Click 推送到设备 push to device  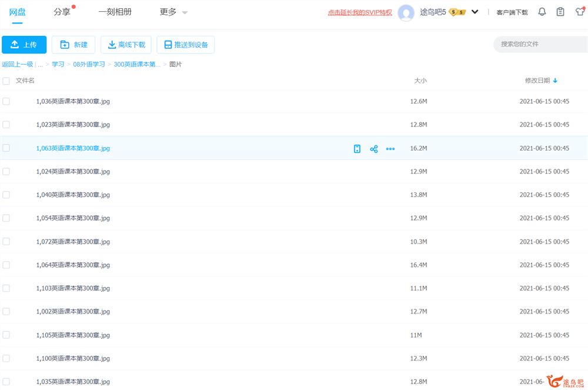(x=185, y=45)
